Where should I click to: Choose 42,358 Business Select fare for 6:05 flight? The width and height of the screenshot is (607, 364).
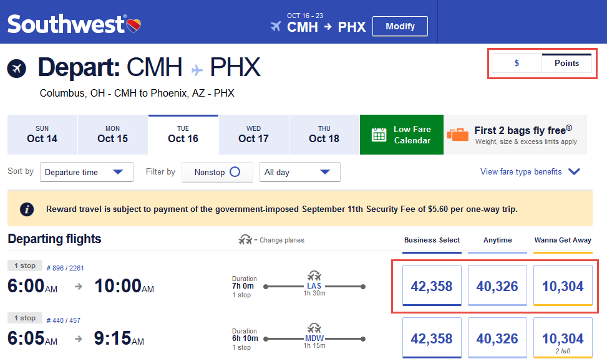[432, 338]
